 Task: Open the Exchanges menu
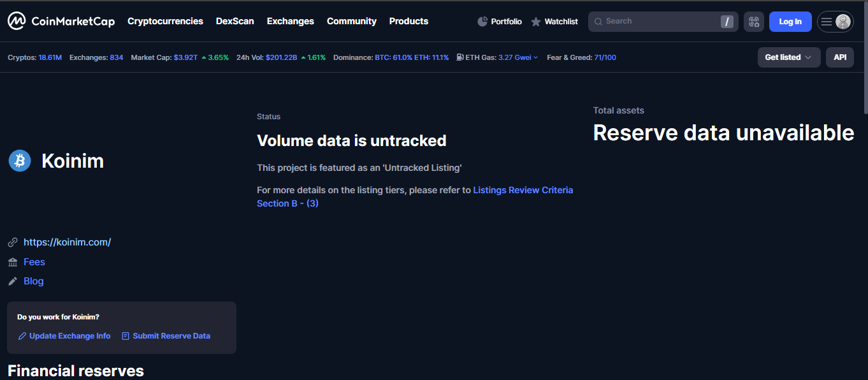click(x=291, y=21)
